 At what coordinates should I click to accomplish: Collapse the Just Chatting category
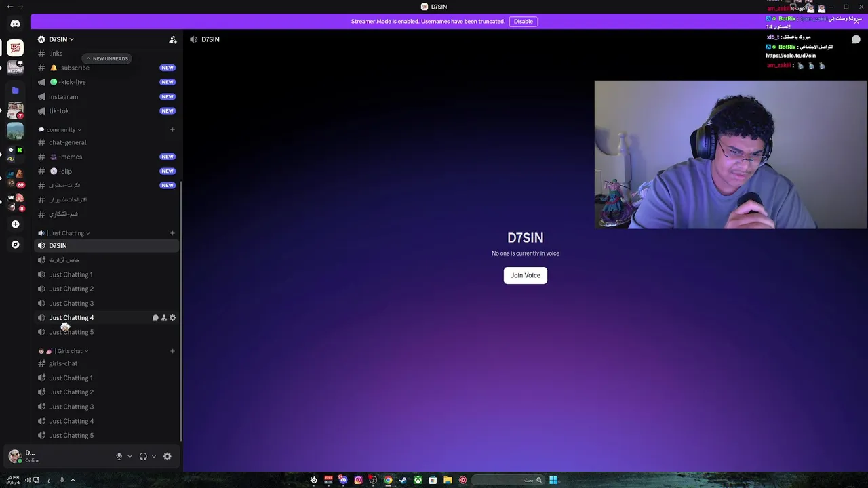pos(64,233)
